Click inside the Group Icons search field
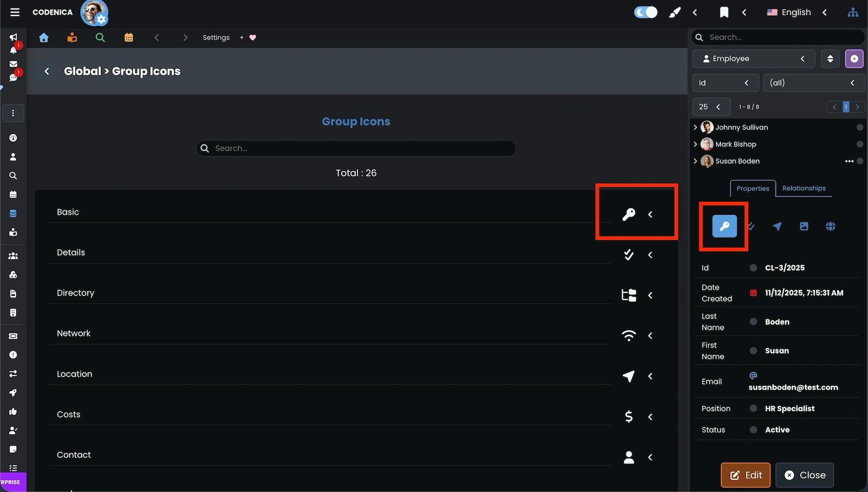The image size is (868, 492). tap(356, 148)
